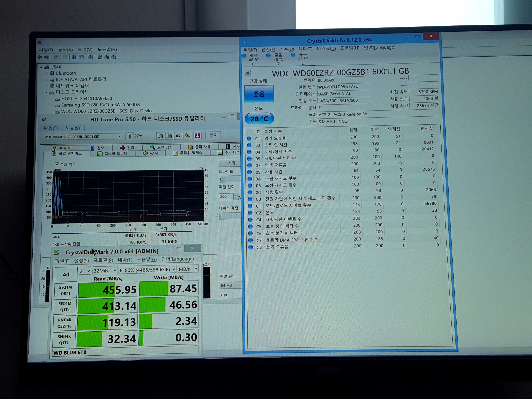
Task: Open 기능(U) menu in CrystalDiskInfo
Action: (x=287, y=49)
